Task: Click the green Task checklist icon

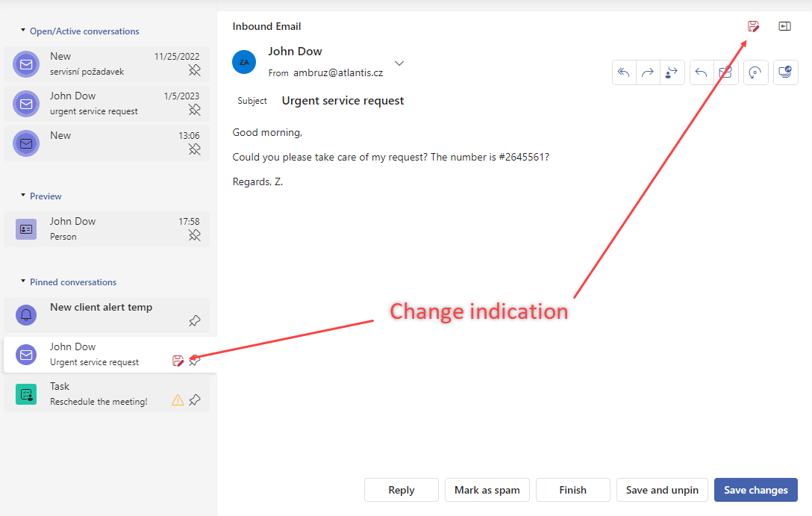Action: [26, 394]
